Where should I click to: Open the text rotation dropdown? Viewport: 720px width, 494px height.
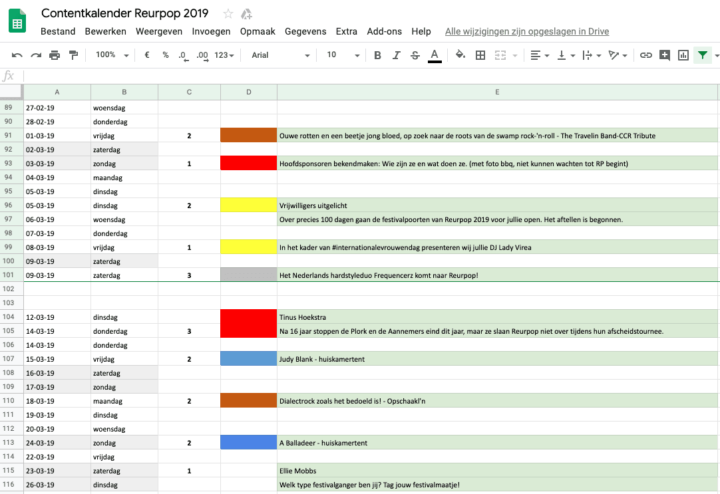618,55
